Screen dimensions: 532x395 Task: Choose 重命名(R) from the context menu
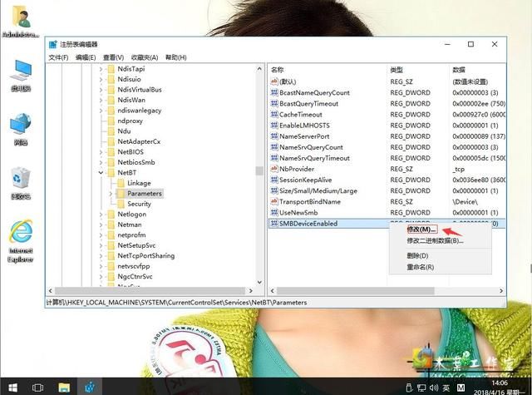420,267
